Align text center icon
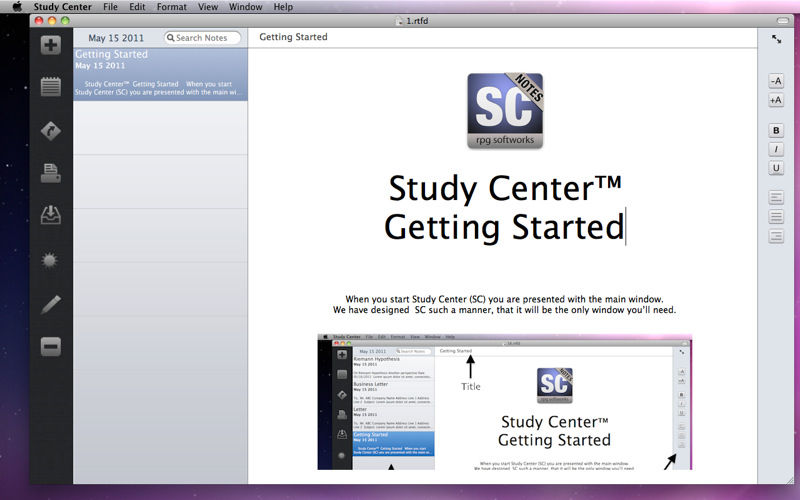Screen dimensions: 800x500 pos(776,217)
